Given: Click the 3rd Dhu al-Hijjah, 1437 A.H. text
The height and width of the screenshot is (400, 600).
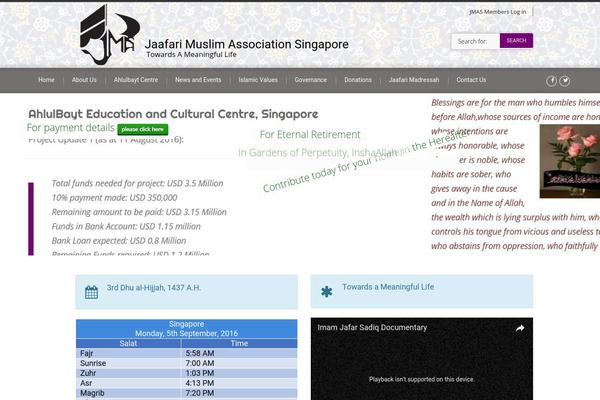Looking at the screenshot, I should pos(154,288).
